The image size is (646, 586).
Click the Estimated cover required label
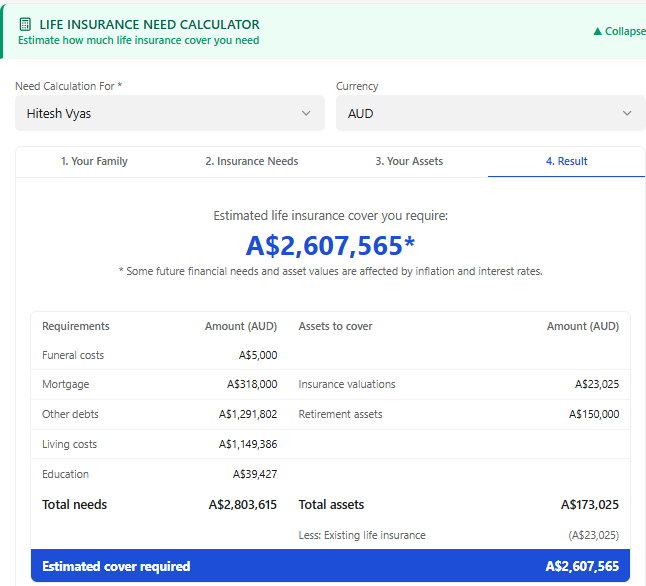(x=116, y=567)
